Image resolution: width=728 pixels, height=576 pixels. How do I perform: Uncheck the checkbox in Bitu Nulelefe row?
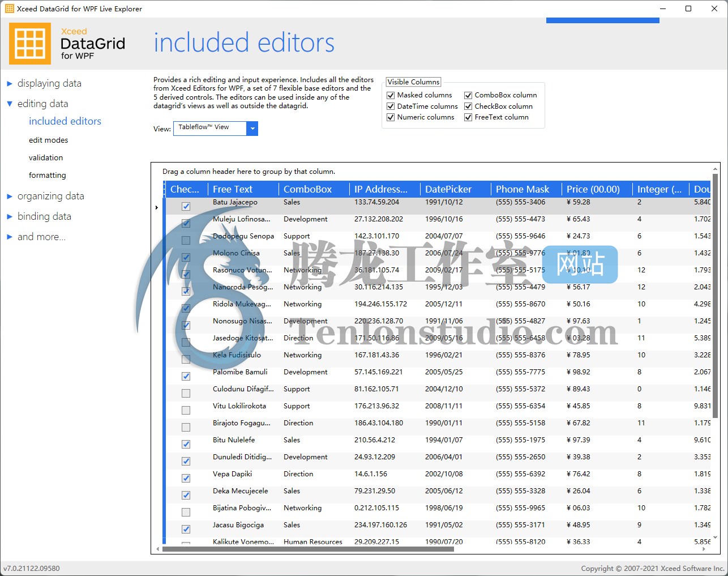coord(186,444)
